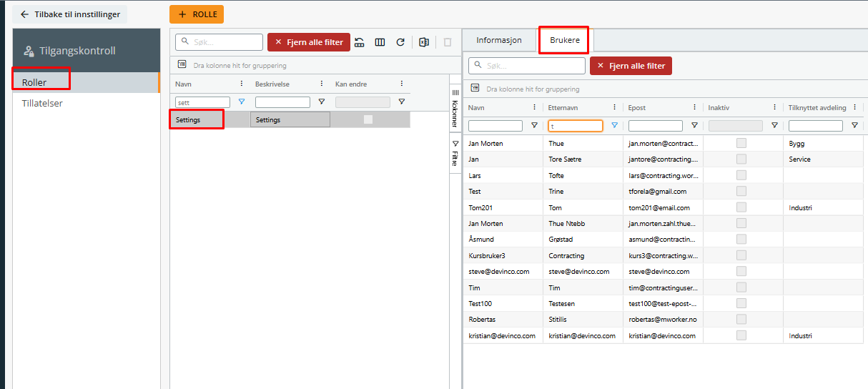Screen dimensions: 868x389
Task: Open Inaktiv column menu
Action: [774, 107]
